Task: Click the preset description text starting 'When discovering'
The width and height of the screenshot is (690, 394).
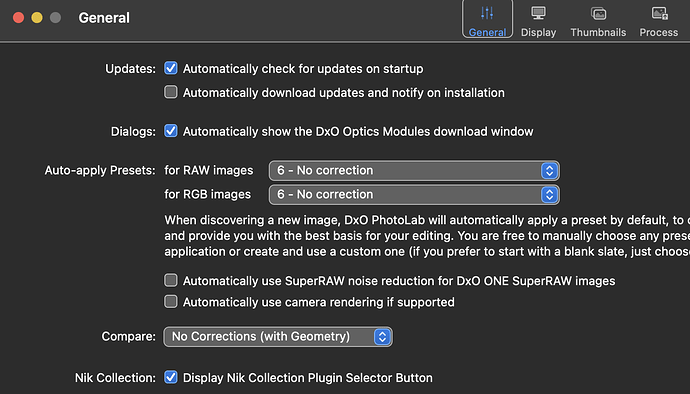Action: pos(427,236)
